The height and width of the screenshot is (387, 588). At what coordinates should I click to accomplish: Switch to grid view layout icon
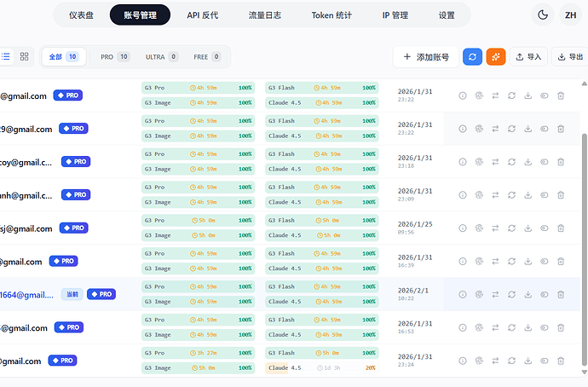pos(25,56)
